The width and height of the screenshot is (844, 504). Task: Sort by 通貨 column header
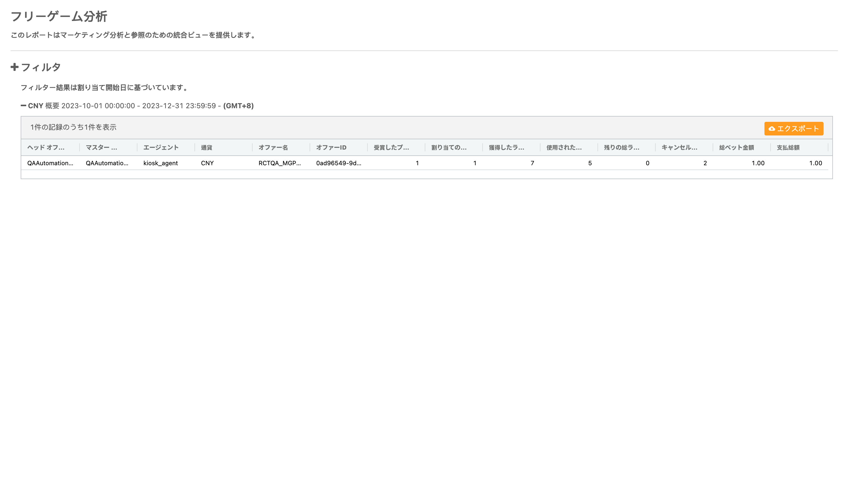tap(206, 147)
